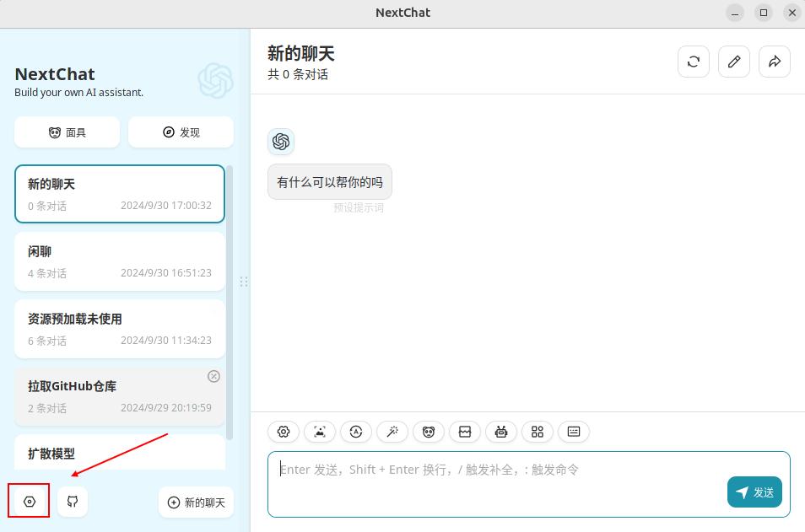Open the 拉取GitHub仓库 conversation
Viewport: 805px width, 532px height.
tap(120, 396)
